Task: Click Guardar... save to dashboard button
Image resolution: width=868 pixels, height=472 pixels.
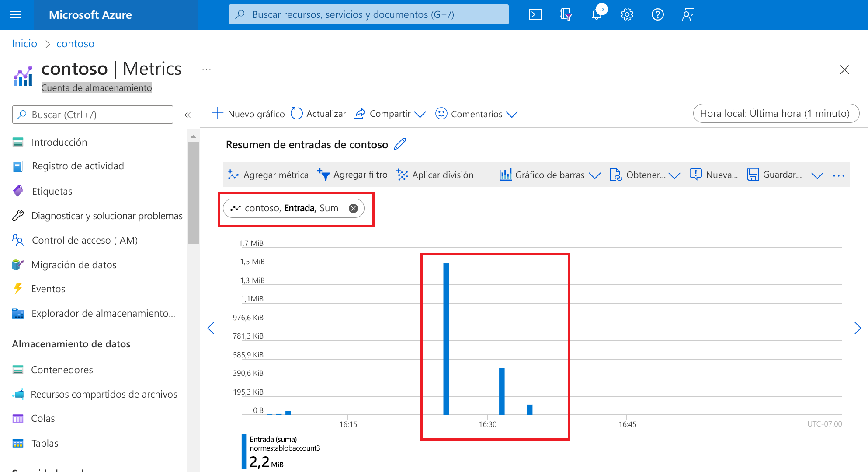Action: click(774, 175)
